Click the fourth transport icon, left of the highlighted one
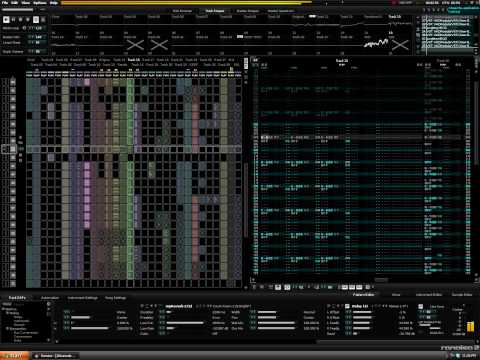 pos(28,20)
